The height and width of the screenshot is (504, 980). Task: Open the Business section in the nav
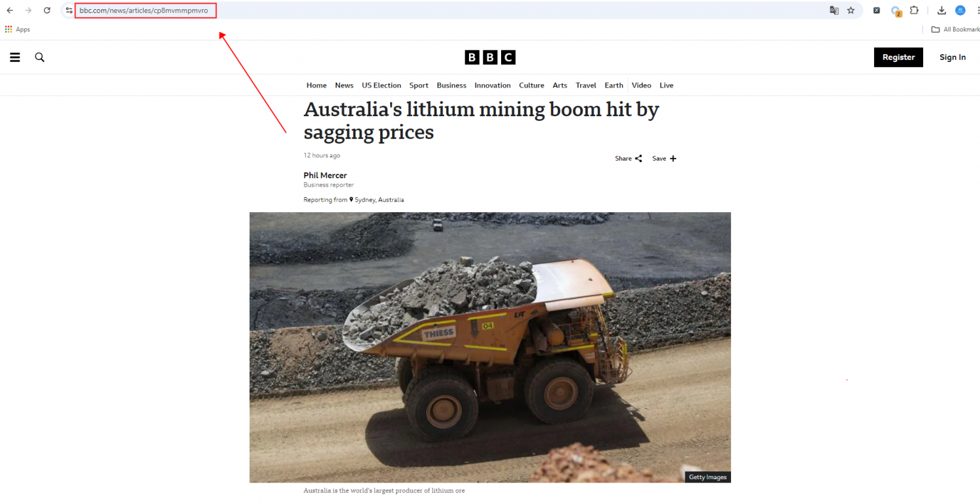point(451,86)
